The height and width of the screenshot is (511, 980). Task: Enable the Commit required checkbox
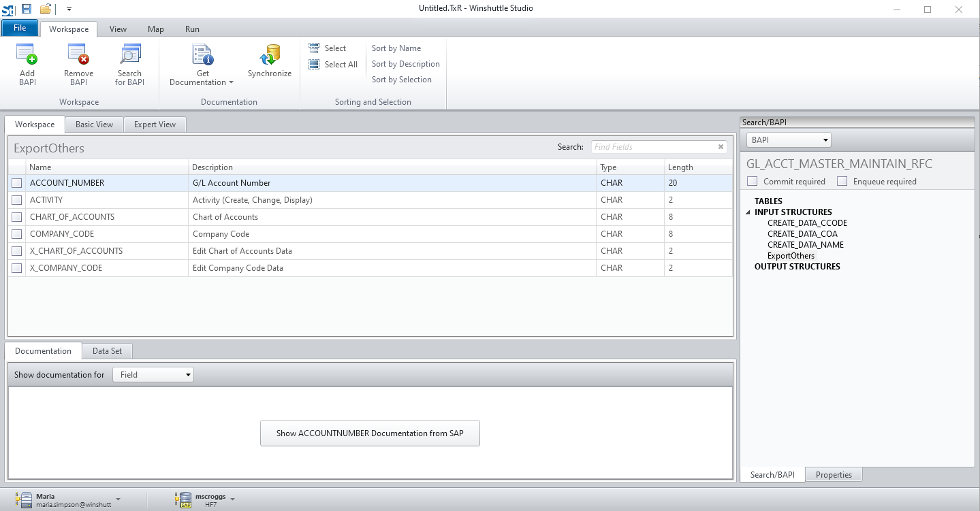pos(753,182)
